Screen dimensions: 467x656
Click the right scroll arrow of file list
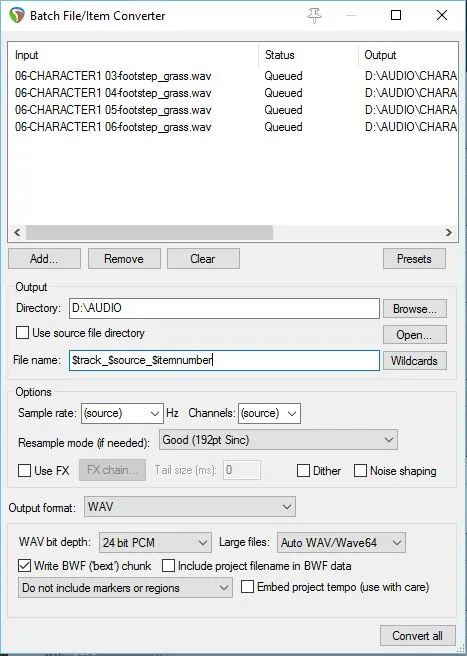(449, 232)
